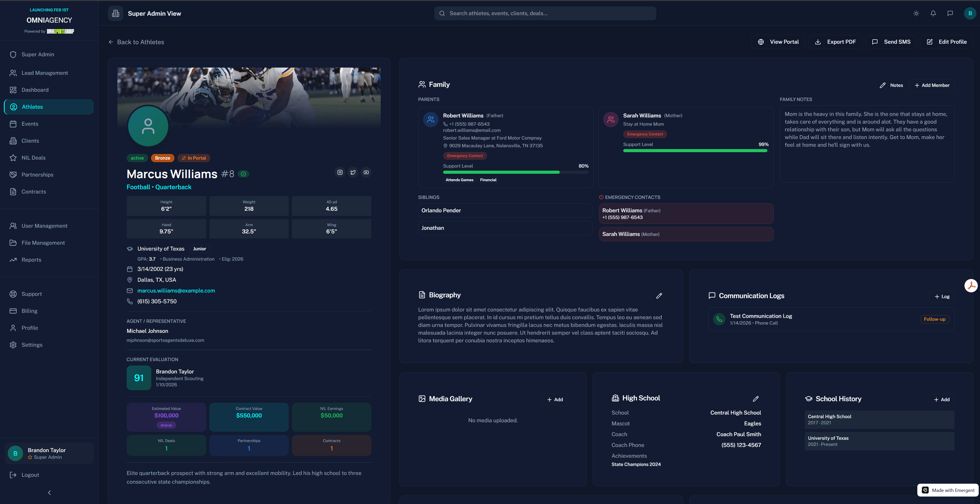Click Central High School 2017-2021 history entry
980x504 pixels.
click(x=879, y=419)
